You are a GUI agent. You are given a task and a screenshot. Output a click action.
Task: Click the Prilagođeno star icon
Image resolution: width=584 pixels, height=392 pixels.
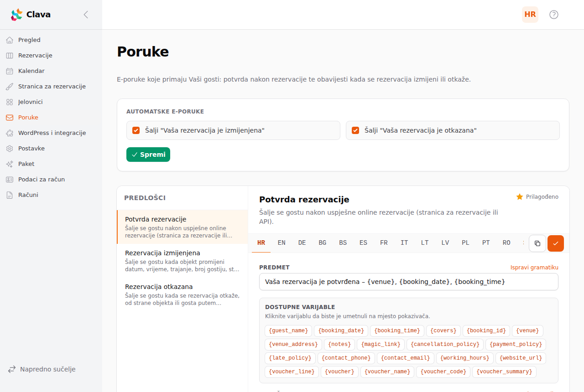(519, 197)
